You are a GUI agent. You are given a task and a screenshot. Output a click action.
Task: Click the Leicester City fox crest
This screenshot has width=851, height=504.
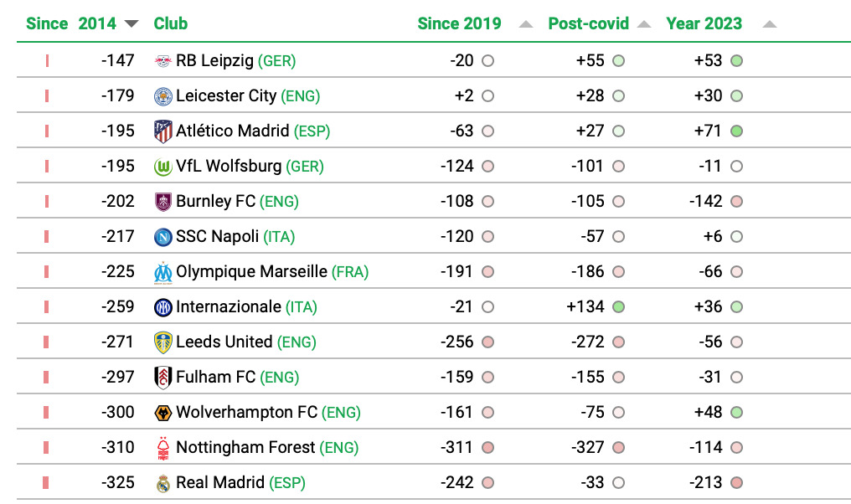coord(162,96)
